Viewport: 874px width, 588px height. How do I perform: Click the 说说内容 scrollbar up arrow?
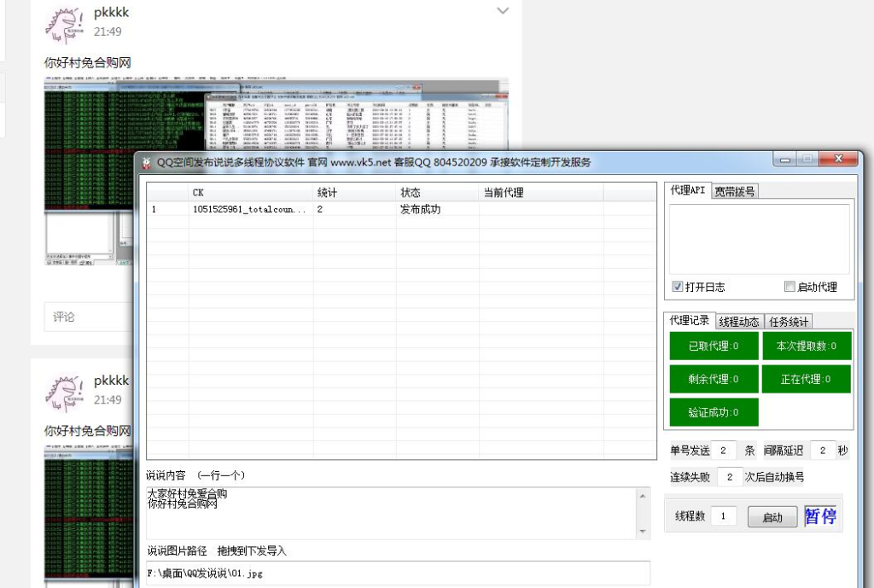pyautogui.click(x=643, y=495)
